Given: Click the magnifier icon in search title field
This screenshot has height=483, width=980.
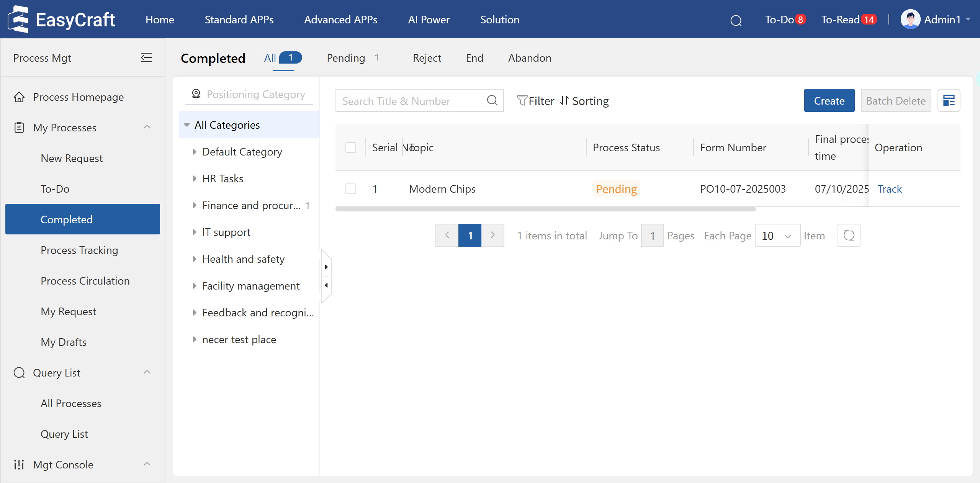Looking at the screenshot, I should [492, 101].
